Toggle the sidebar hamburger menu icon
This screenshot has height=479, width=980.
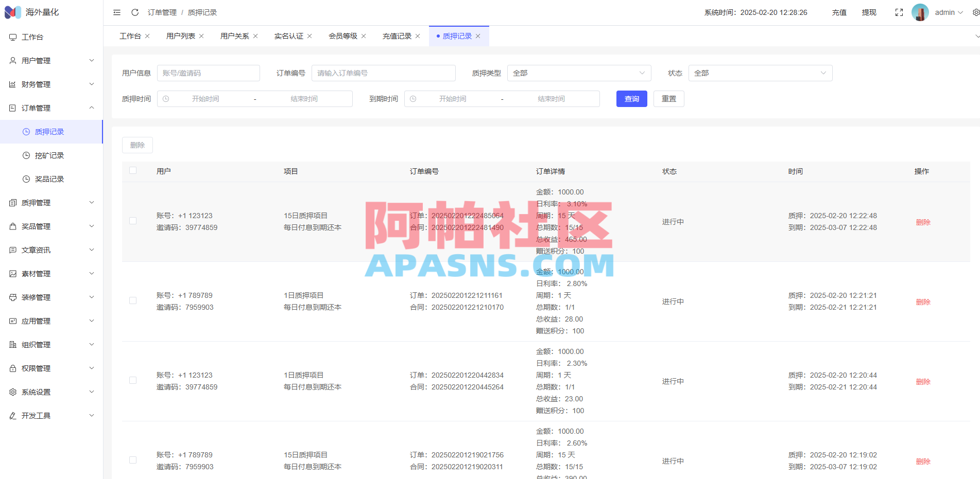tap(116, 12)
